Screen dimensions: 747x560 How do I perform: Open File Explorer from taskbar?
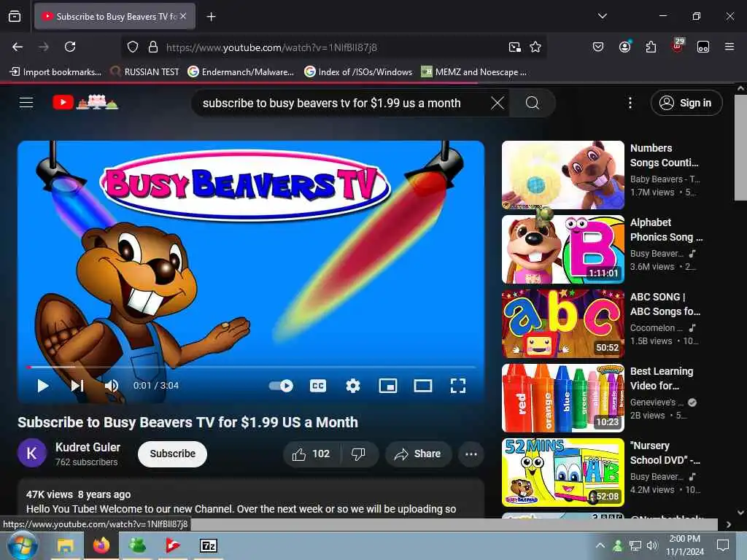(66, 545)
